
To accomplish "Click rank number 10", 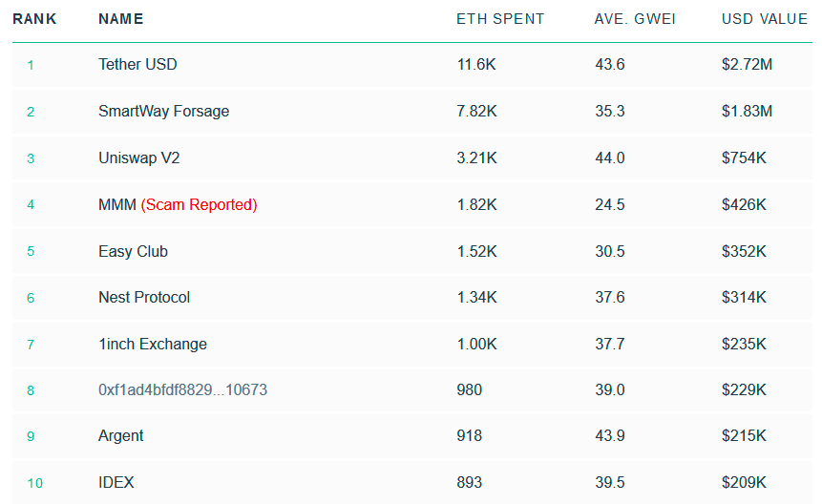I will [x=34, y=482].
